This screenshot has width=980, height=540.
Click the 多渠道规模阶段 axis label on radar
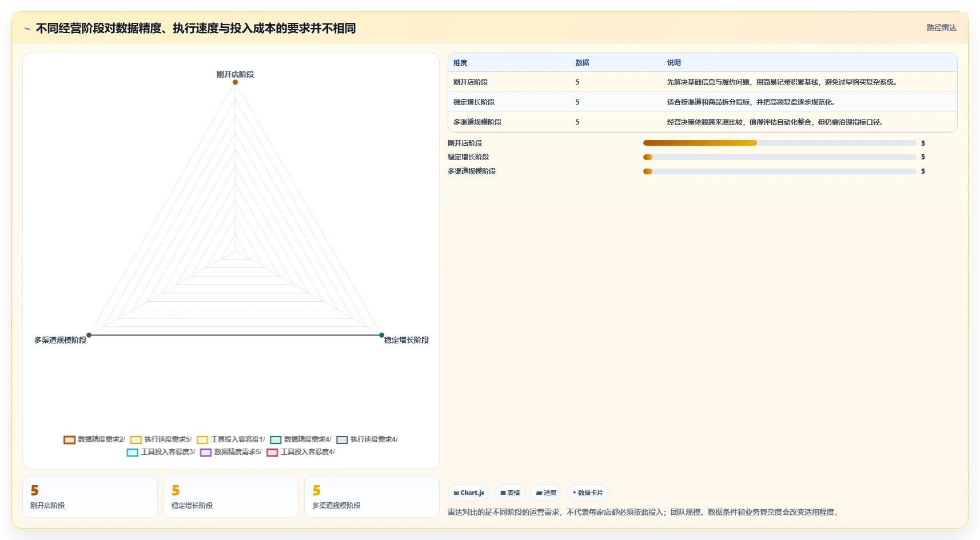click(60, 340)
